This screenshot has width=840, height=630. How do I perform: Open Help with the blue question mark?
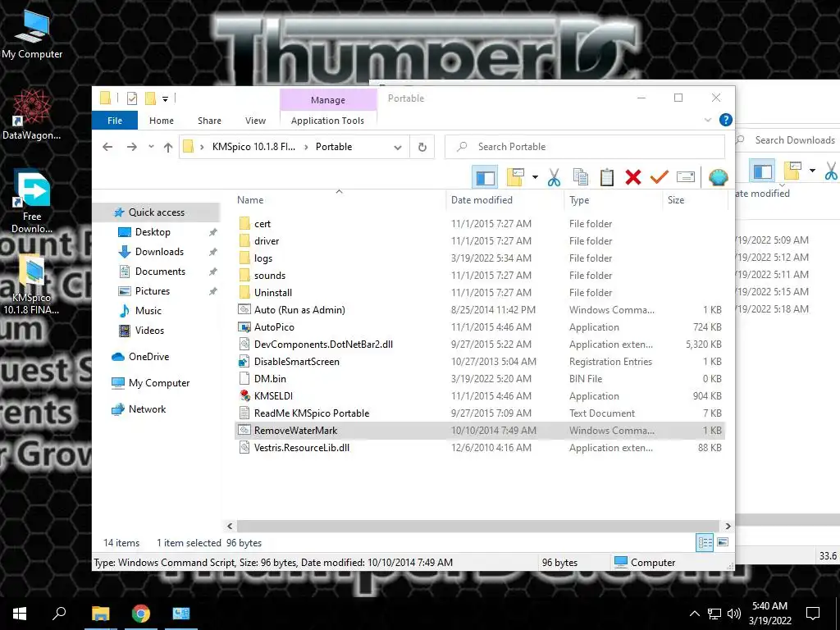coord(725,120)
